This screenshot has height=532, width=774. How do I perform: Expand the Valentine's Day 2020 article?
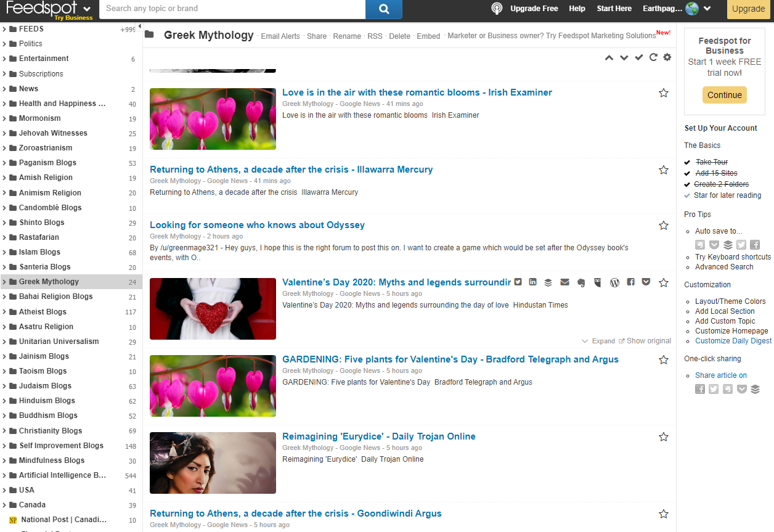pyautogui.click(x=598, y=341)
